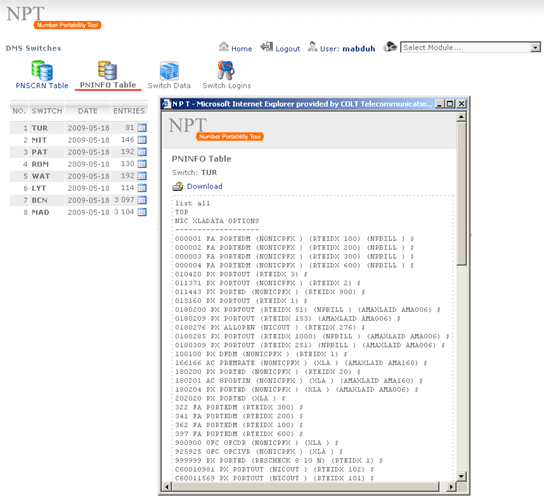Image resolution: width=544 pixels, height=500 pixels.
Task: Click the Download printer icon in the popup
Action: (178, 186)
